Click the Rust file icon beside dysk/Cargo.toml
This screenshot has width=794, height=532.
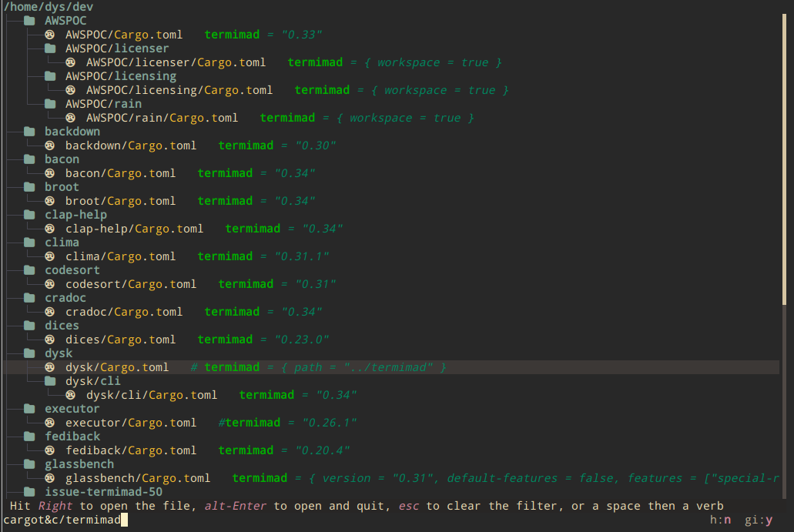50,367
